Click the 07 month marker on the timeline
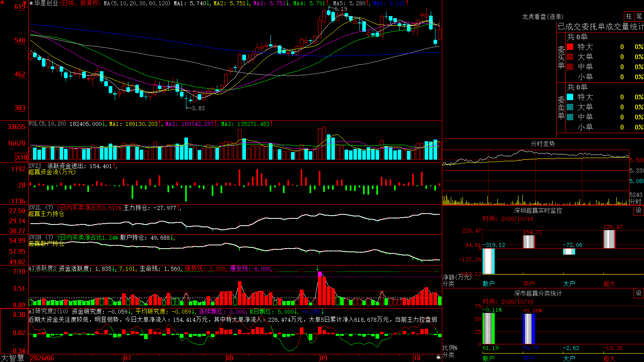Viewport: 644px width, 362px height. click(128, 358)
